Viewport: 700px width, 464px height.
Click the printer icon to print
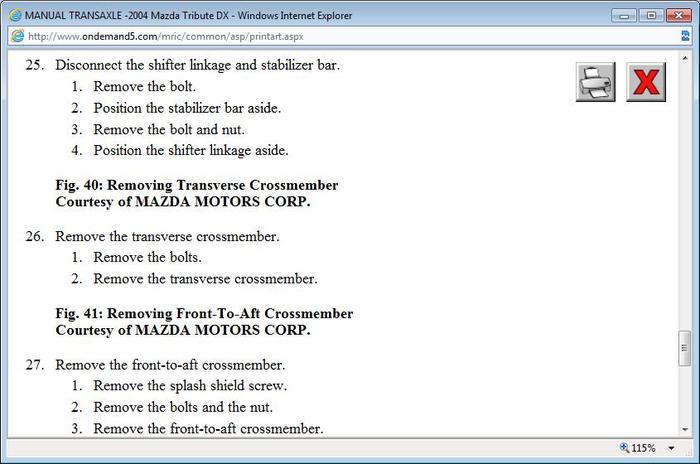pyautogui.click(x=596, y=82)
